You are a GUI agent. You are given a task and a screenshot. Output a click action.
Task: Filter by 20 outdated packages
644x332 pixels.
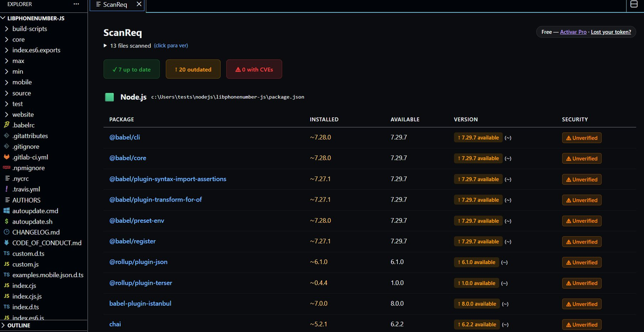tap(193, 69)
